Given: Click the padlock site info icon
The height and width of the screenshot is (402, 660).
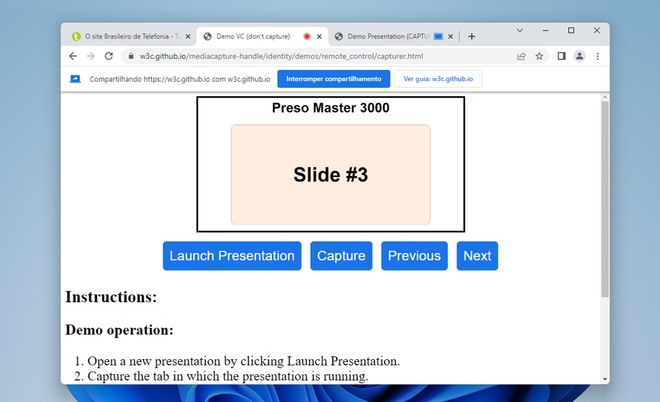Looking at the screenshot, I should point(131,56).
